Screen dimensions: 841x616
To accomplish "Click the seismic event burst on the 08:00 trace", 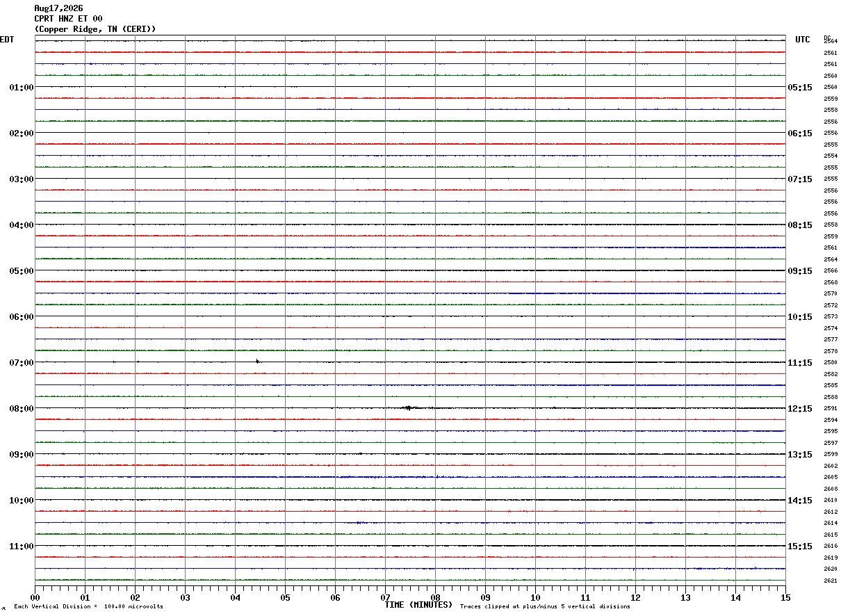I will 409,408.
